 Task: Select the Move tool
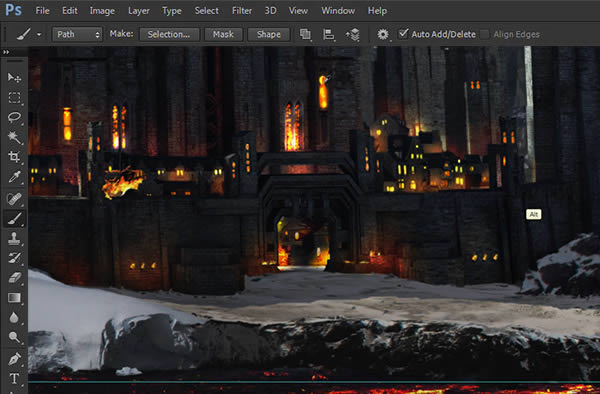(x=14, y=78)
